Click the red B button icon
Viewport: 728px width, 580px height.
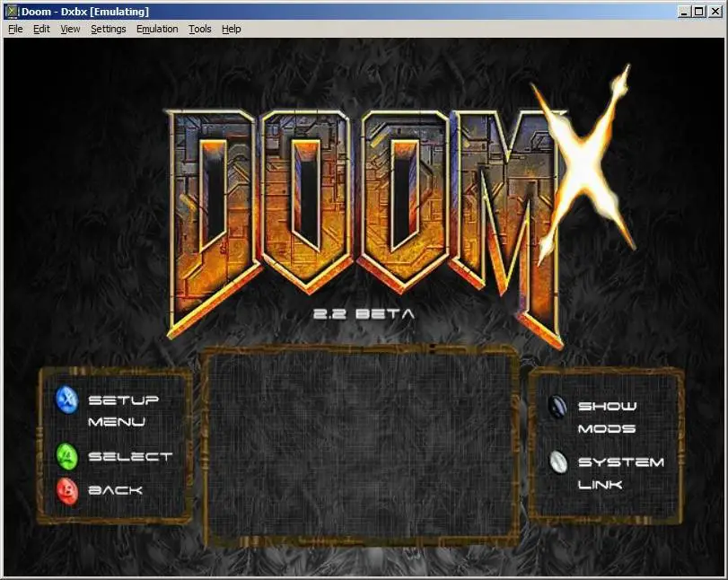click(67, 490)
